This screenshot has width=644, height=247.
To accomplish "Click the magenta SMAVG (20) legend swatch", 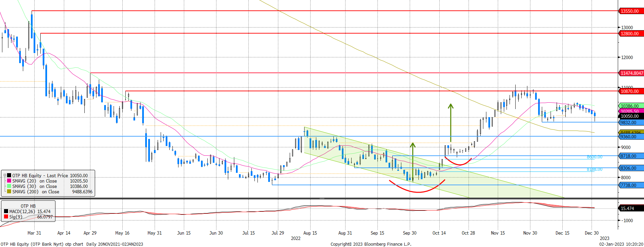I will [x=9, y=181].
